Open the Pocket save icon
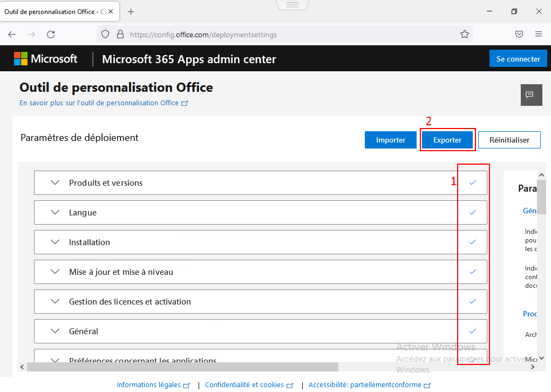This screenshot has height=392, width=551. (x=519, y=34)
